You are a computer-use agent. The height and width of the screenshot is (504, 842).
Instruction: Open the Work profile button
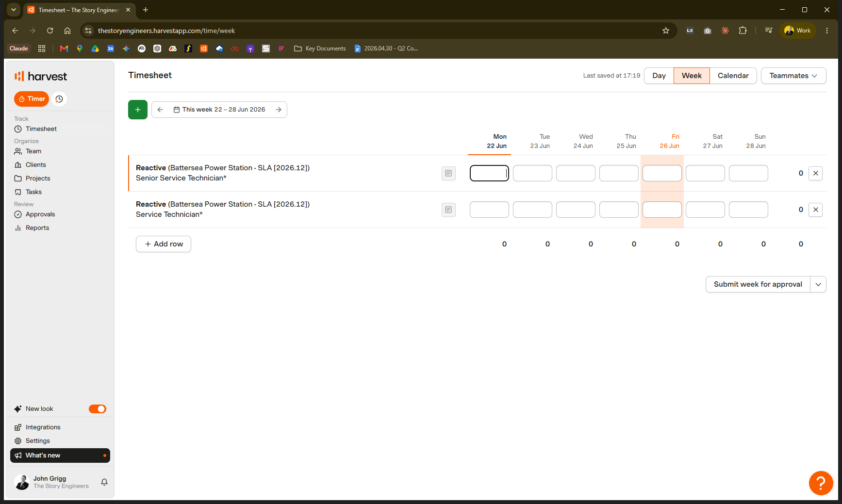coord(798,31)
